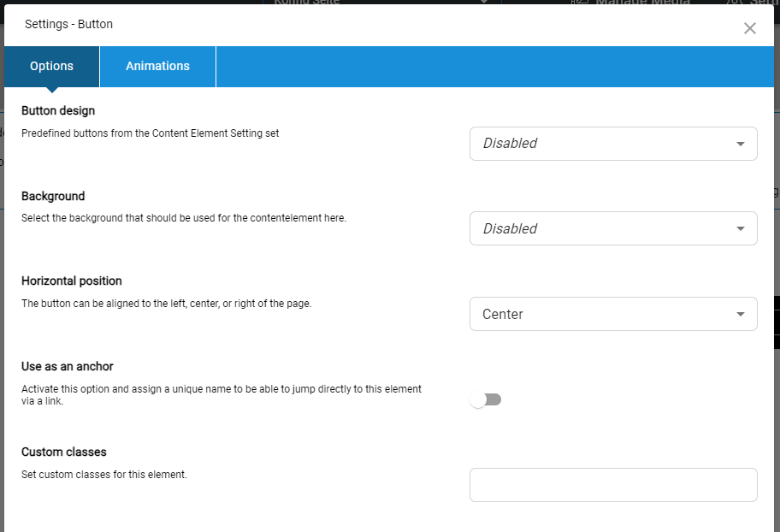Click the close X icon of the dialog
This screenshot has height=532, width=780.
coord(750,28)
